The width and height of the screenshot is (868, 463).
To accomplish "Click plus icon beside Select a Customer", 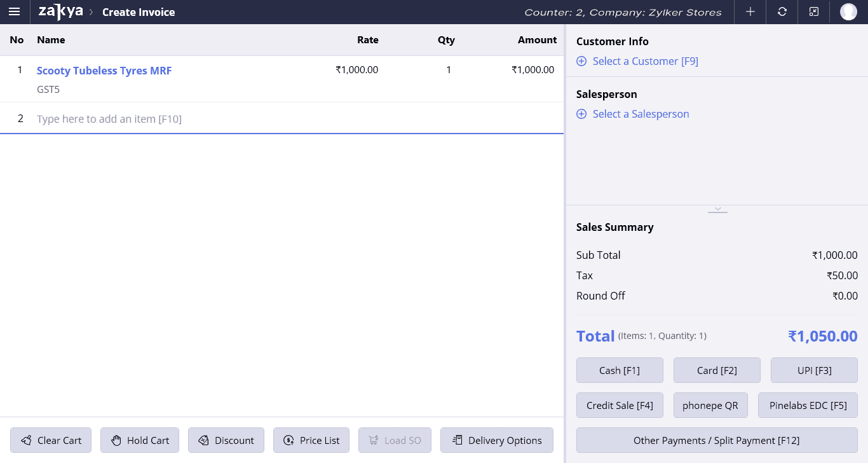I will tap(581, 62).
